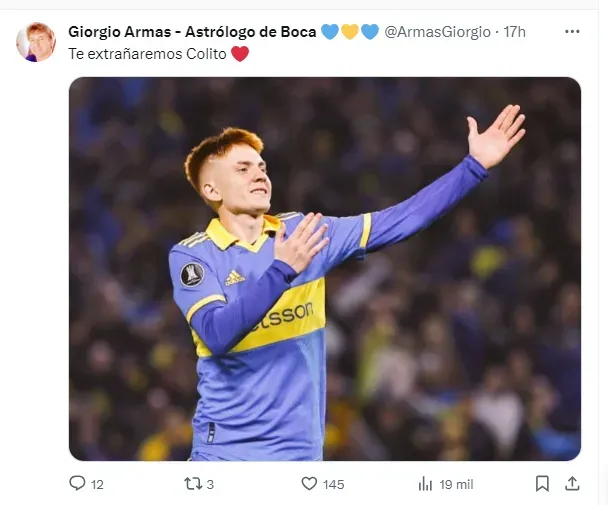Open the three-dot more options menu
The image size is (608, 505).
[x=572, y=32]
